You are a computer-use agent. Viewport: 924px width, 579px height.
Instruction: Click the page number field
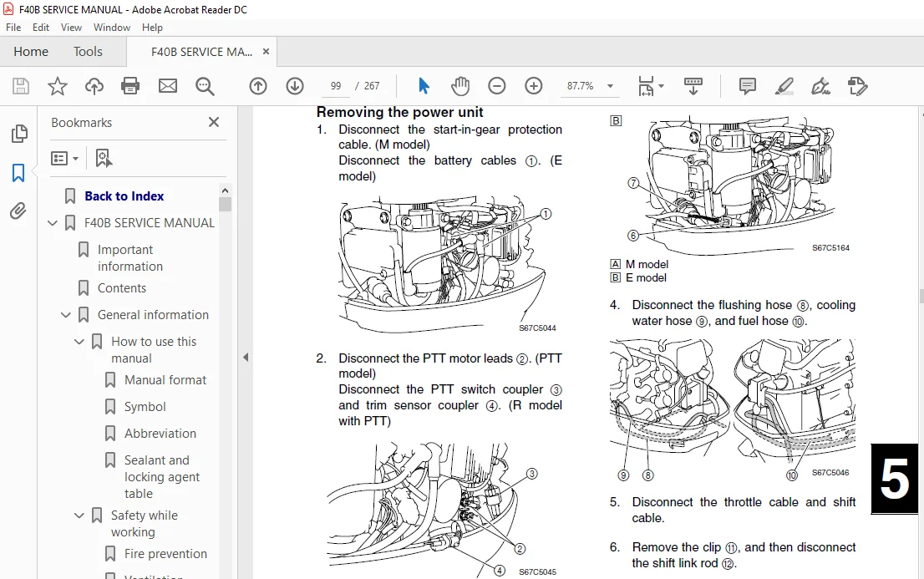click(336, 86)
